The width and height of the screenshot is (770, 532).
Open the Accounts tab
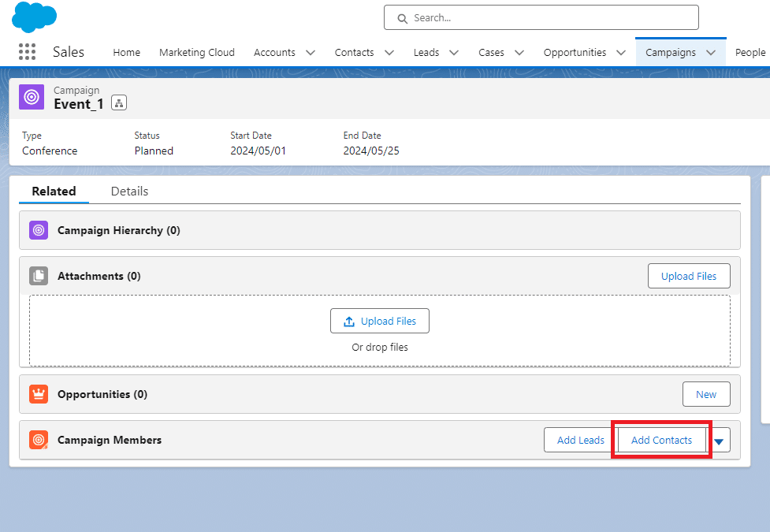(274, 53)
